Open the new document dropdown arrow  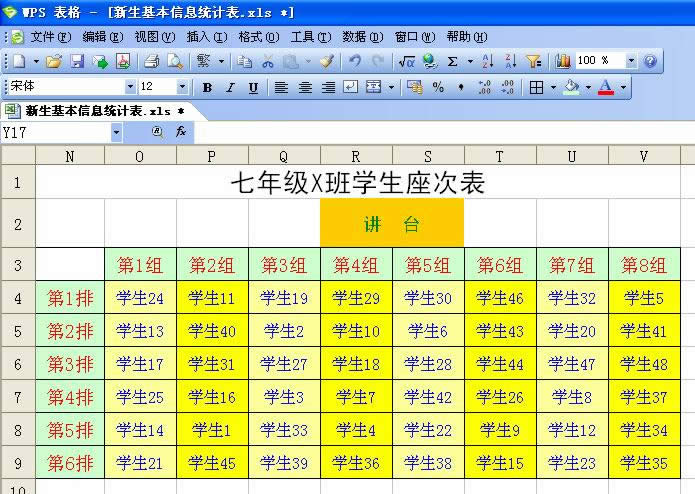tap(36, 61)
